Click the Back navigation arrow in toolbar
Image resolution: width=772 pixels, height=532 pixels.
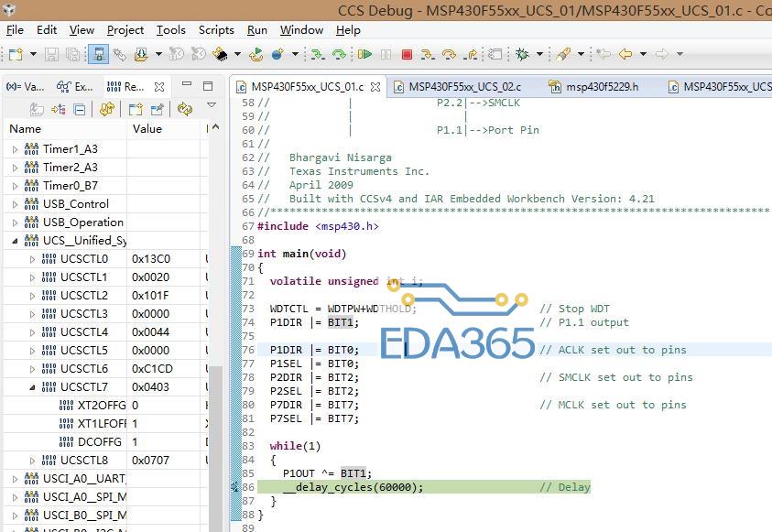tap(626, 55)
